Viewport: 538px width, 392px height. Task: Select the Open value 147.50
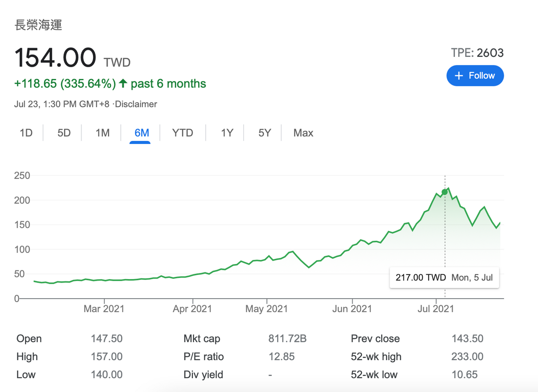(106, 339)
